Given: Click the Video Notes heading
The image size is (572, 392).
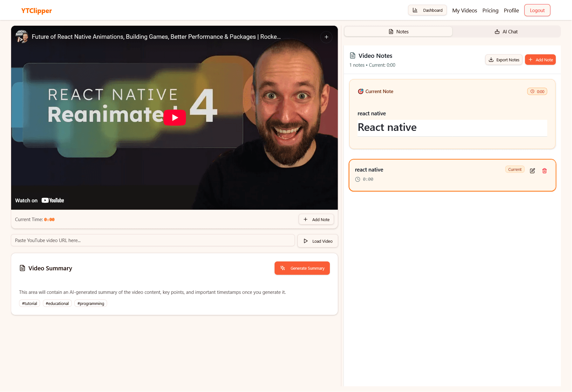Looking at the screenshot, I should click(375, 56).
